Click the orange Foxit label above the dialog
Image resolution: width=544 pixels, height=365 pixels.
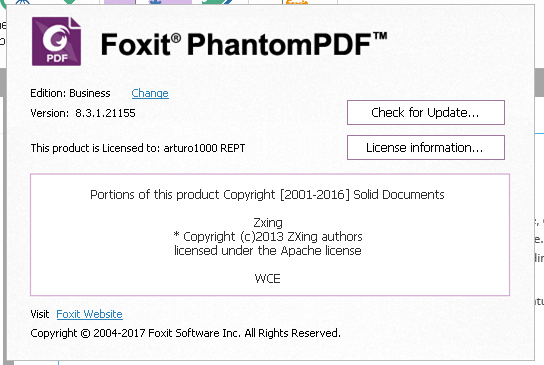[x=297, y=2]
